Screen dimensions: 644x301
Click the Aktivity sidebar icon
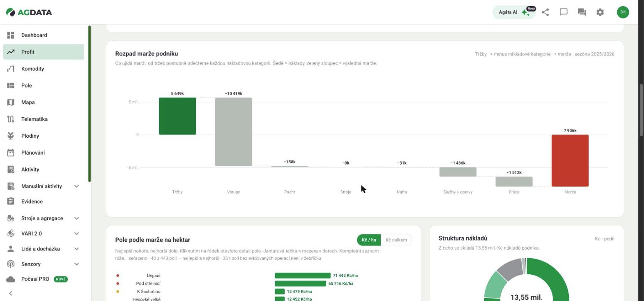[11, 169]
